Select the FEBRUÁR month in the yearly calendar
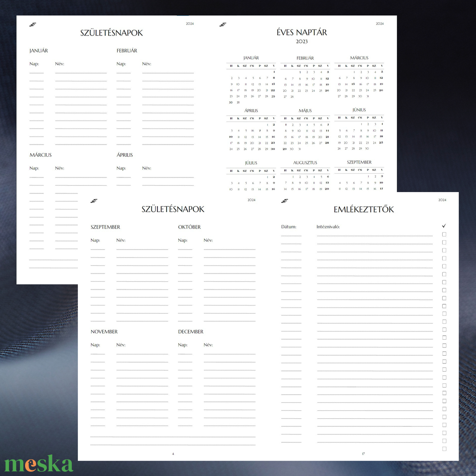 tap(305, 58)
